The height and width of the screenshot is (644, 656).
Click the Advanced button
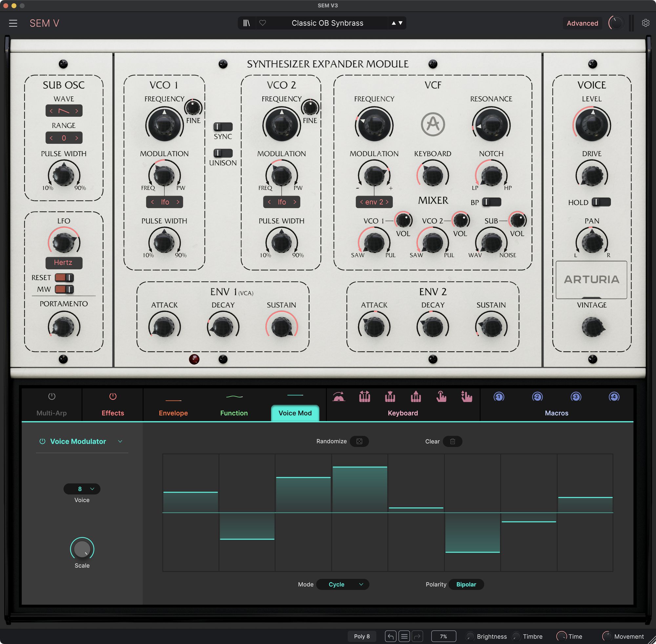coord(582,23)
